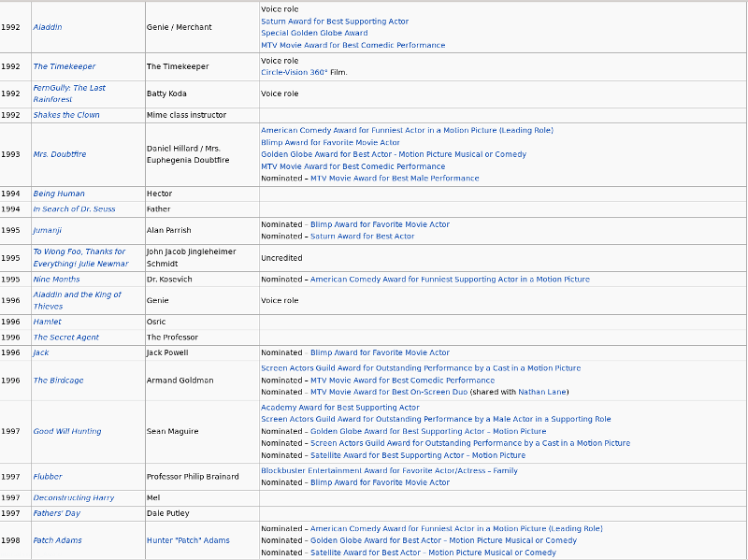748x560 pixels.
Task: Open Satellite Award for Best Supporting Actor link
Action: click(417, 455)
